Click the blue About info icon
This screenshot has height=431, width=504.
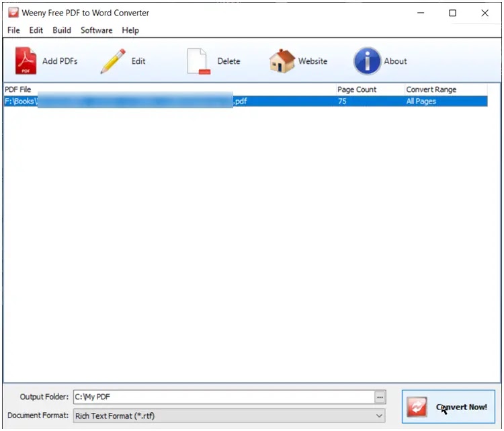click(367, 61)
